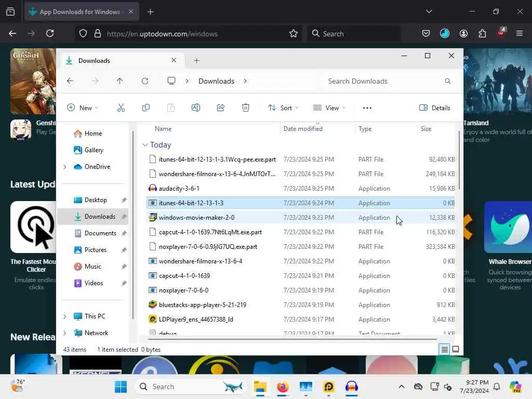Open Firefox account icon

pyautogui.click(x=463, y=34)
